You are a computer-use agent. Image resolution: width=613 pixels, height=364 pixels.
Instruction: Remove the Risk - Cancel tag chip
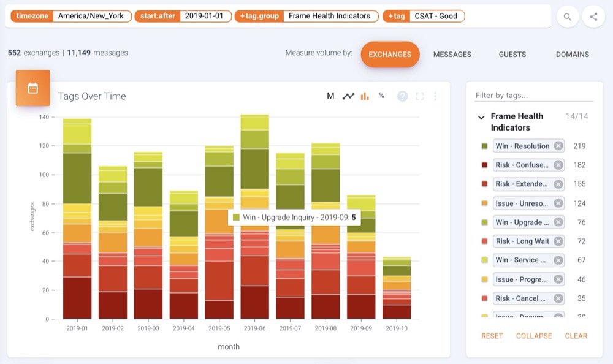[x=558, y=298]
